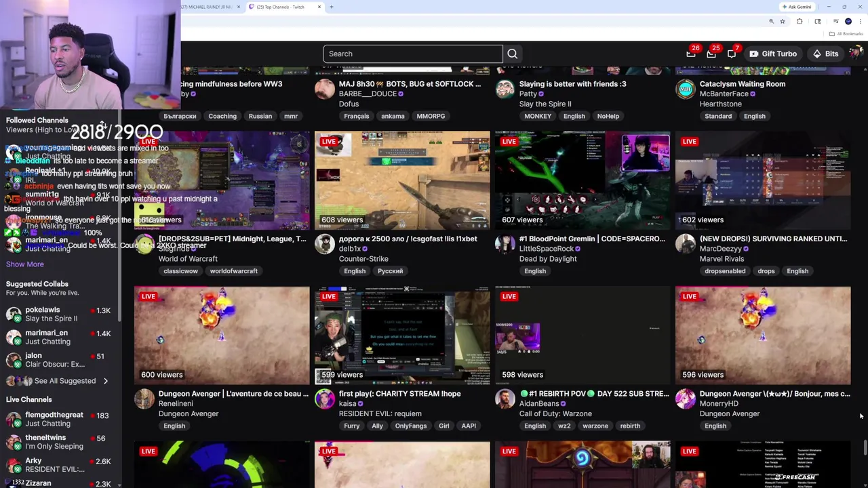Click the search magnifier button

513,54
